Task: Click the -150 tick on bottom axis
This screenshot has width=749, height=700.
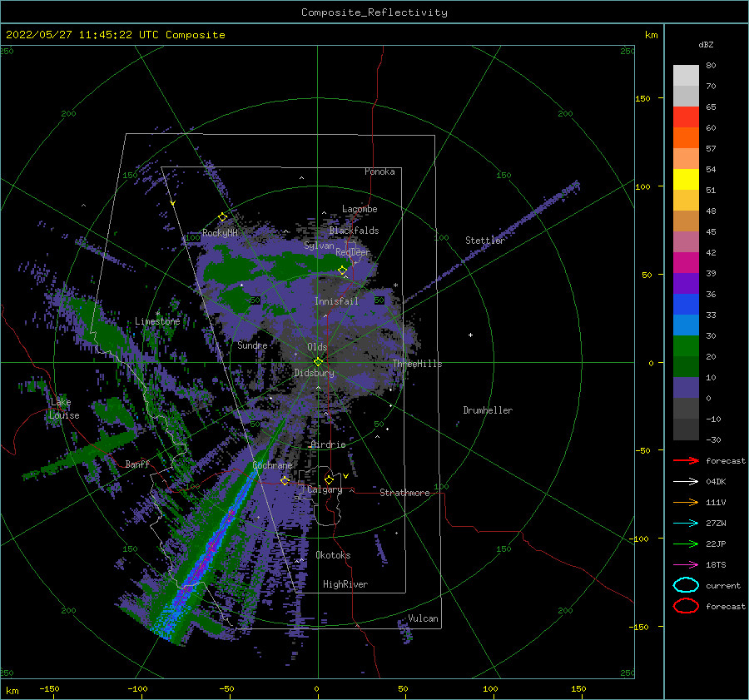Action: [x=49, y=688]
